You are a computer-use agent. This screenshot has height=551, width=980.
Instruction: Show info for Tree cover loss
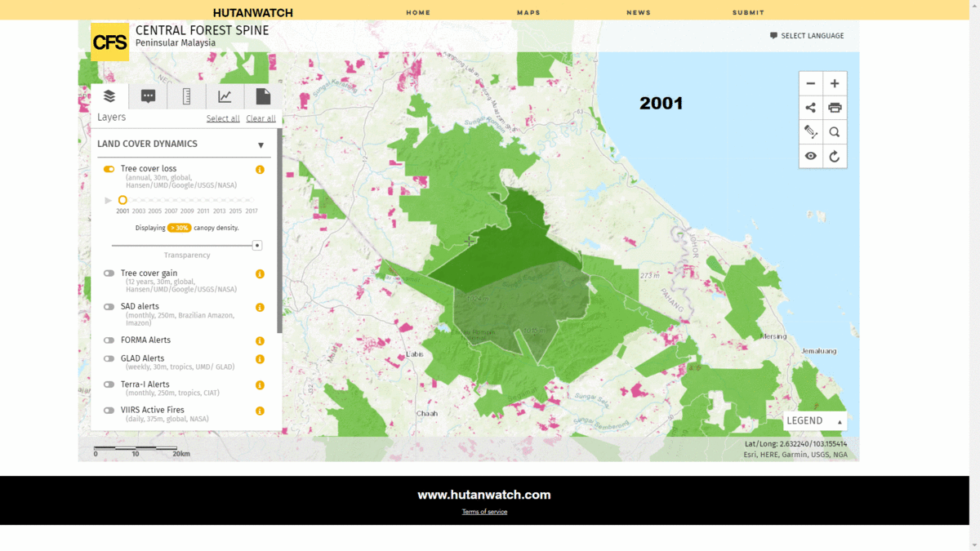click(x=260, y=170)
